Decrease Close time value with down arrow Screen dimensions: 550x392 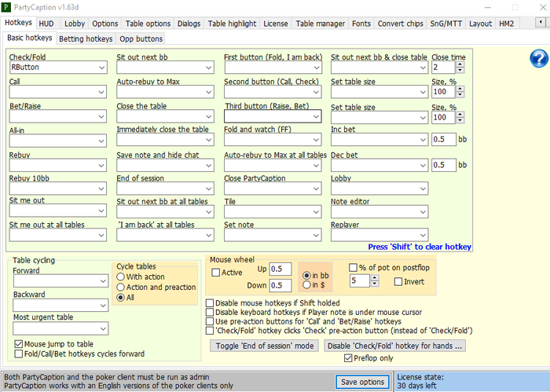[460, 70]
